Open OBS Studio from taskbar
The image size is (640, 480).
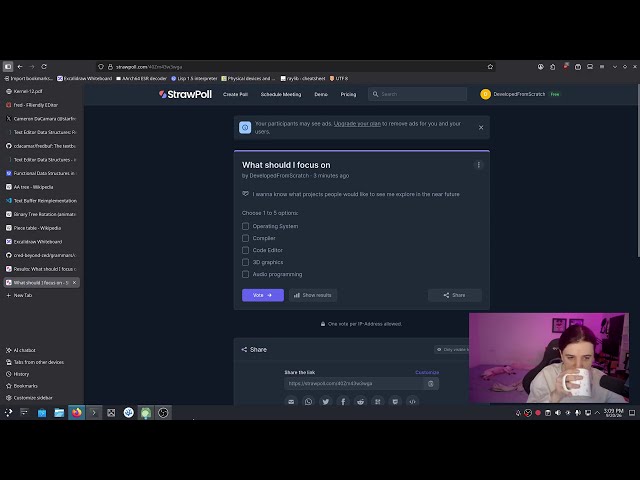(x=163, y=413)
